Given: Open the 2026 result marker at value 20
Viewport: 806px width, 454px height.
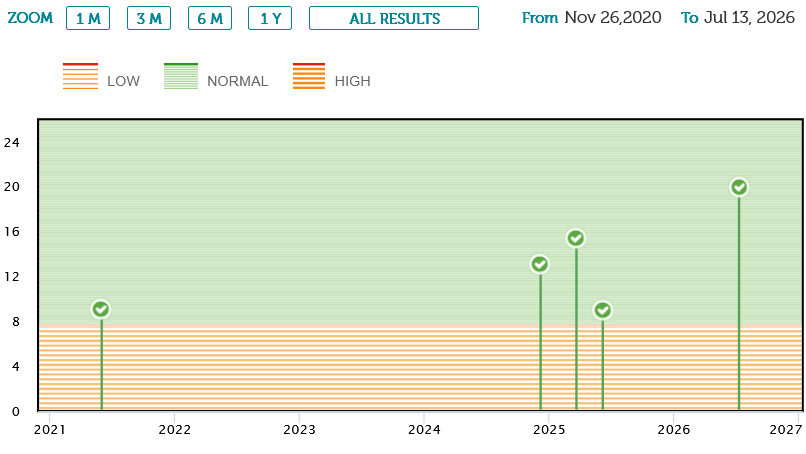Looking at the screenshot, I should pos(739,187).
